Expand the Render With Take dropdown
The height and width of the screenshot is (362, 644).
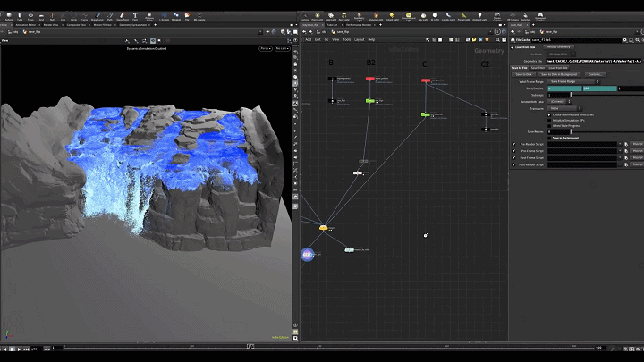click(x=560, y=101)
